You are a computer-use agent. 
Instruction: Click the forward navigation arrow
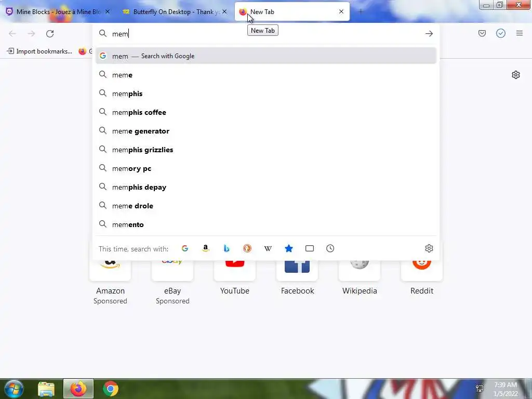tap(31, 34)
